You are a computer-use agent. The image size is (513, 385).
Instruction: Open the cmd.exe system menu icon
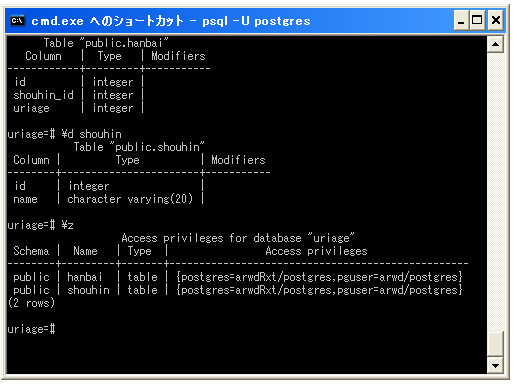coord(17,21)
